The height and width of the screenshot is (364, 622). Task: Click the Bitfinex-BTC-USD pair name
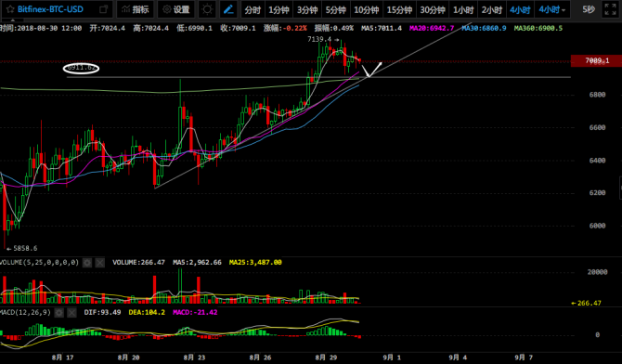(50, 9)
